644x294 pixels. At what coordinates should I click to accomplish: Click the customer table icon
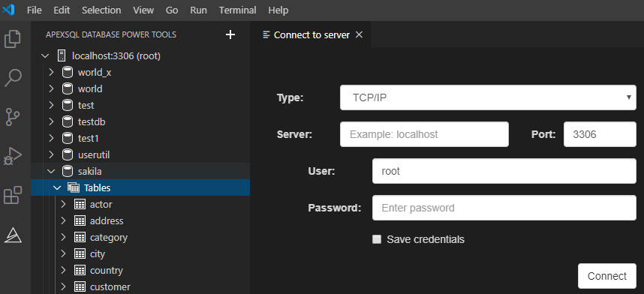pyautogui.click(x=80, y=286)
